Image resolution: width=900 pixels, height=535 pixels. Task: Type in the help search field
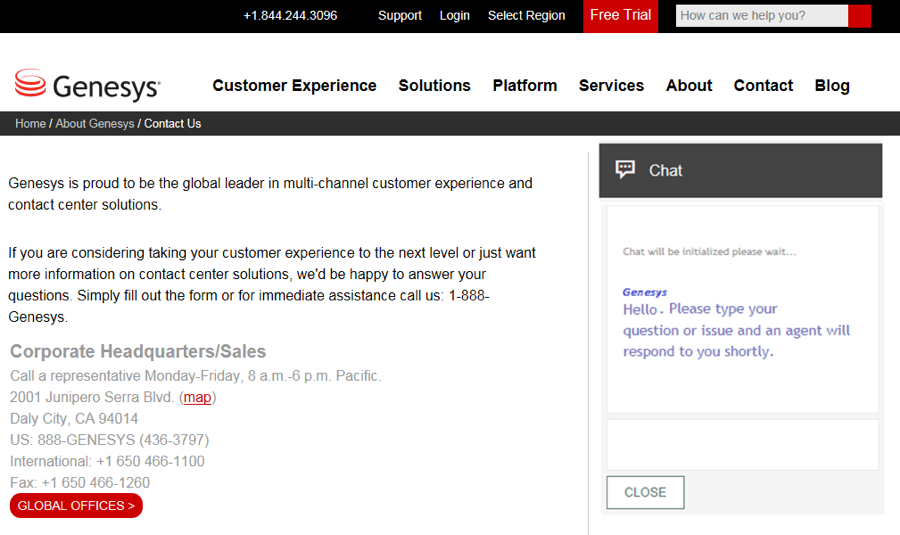pos(761,16)
